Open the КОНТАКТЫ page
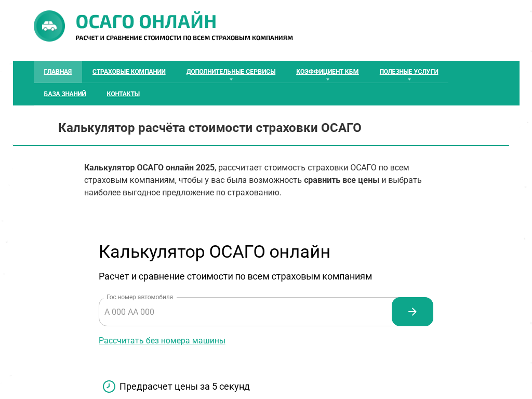The width and height of the screenshot is (532, 399). tap(123, 94)
